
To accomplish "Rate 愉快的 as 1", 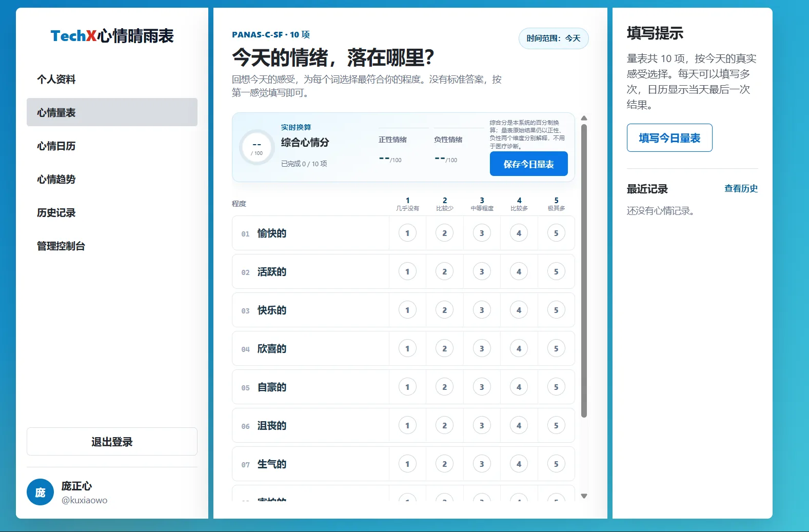I will click(407, 233).
